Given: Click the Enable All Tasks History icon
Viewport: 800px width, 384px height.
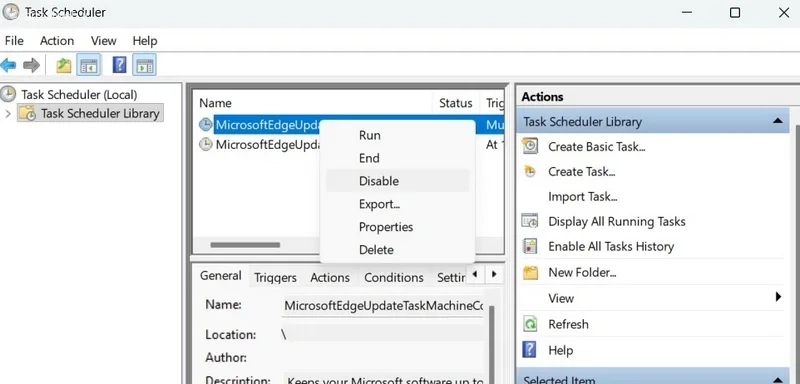Looking at the screenshot, I should pos(530,246).
